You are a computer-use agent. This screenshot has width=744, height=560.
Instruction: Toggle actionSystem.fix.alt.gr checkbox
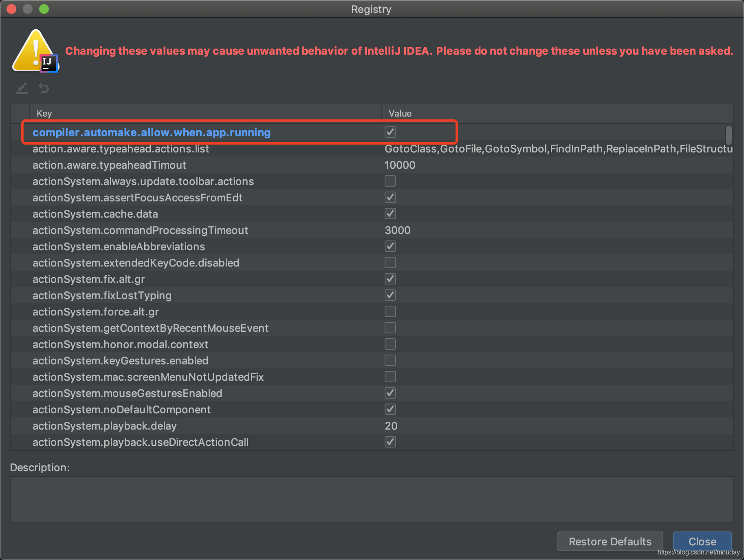tap(390, 279)
